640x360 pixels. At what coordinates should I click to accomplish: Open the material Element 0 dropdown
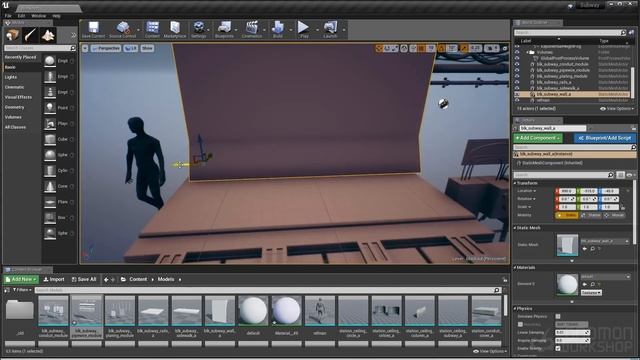[x=605, y=277]
